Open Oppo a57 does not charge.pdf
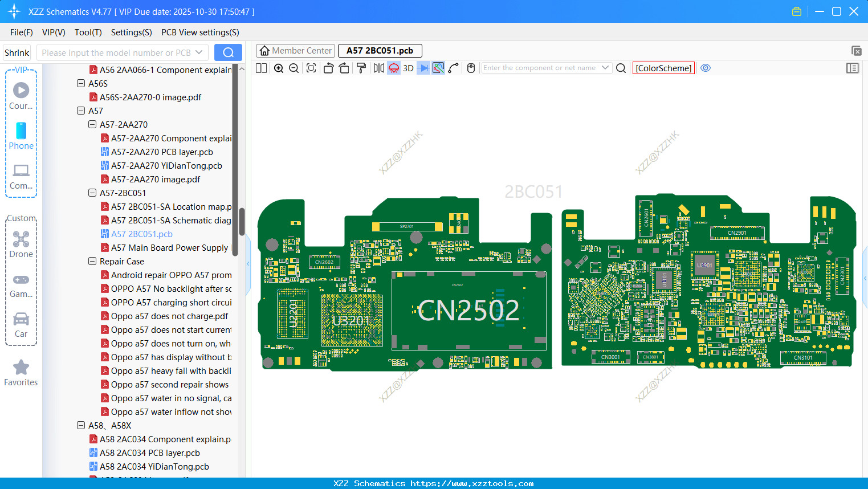Viewport: 868px width, 489px height. click(169, 316)
